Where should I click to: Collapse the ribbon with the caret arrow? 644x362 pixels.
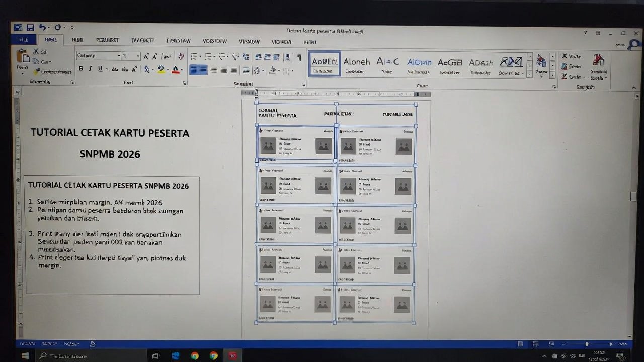click(x=633, y=87)
